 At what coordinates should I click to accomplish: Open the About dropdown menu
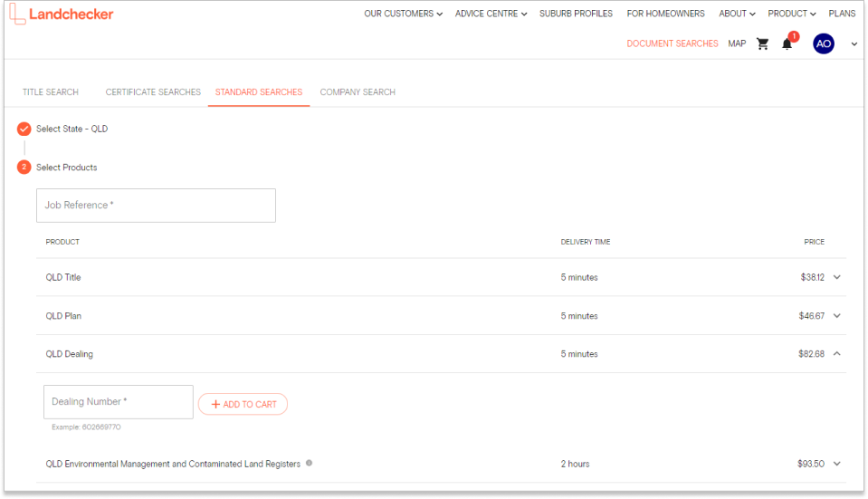click(737, 14)
